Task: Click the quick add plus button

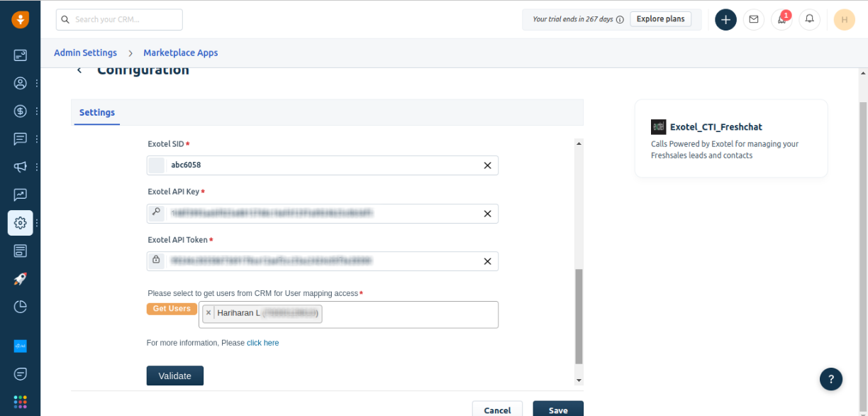Action: pos(725,20)
